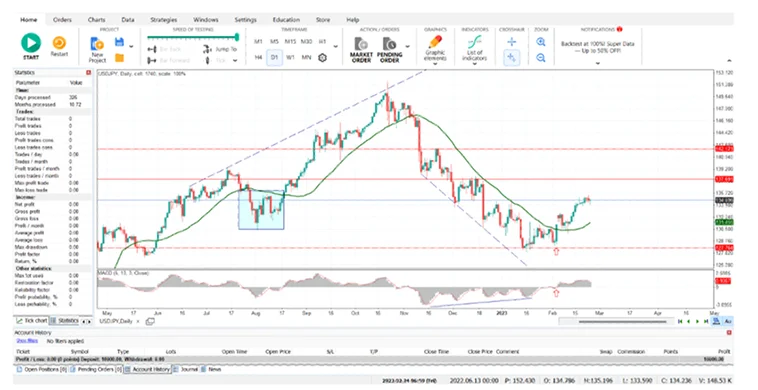Open custom timeframe settings hexagon icon
758x390 pixels.
pos(322,58)
